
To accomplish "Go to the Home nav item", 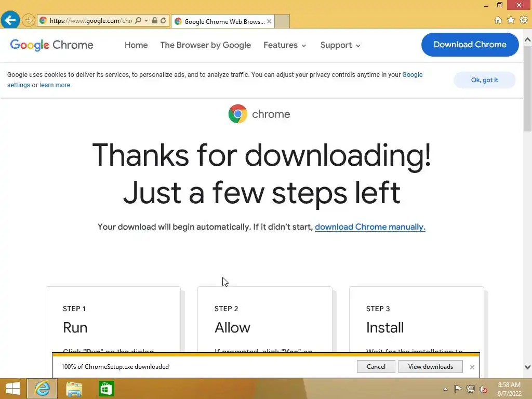I will 136,45.
